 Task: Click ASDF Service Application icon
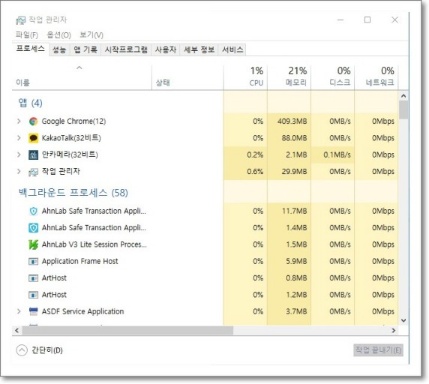[x=33, y=311]
